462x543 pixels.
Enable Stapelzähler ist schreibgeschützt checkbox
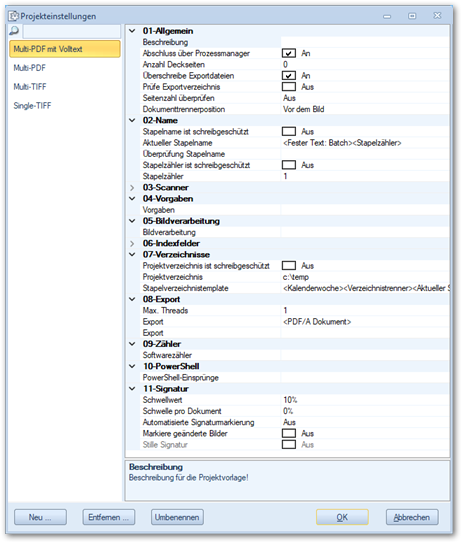click(x=288, y=165)
